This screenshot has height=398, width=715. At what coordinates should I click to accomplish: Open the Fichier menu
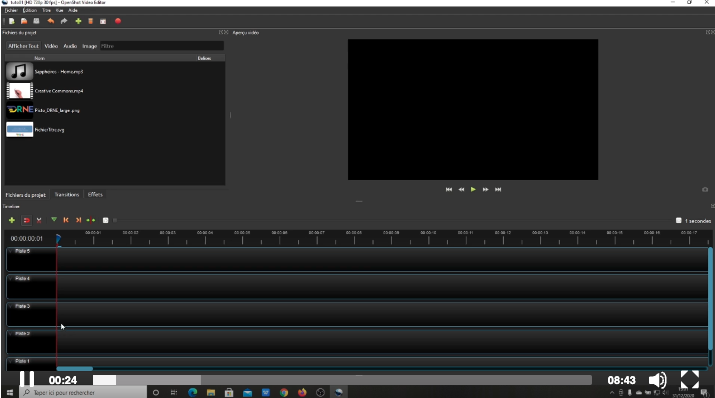[11, 10]
